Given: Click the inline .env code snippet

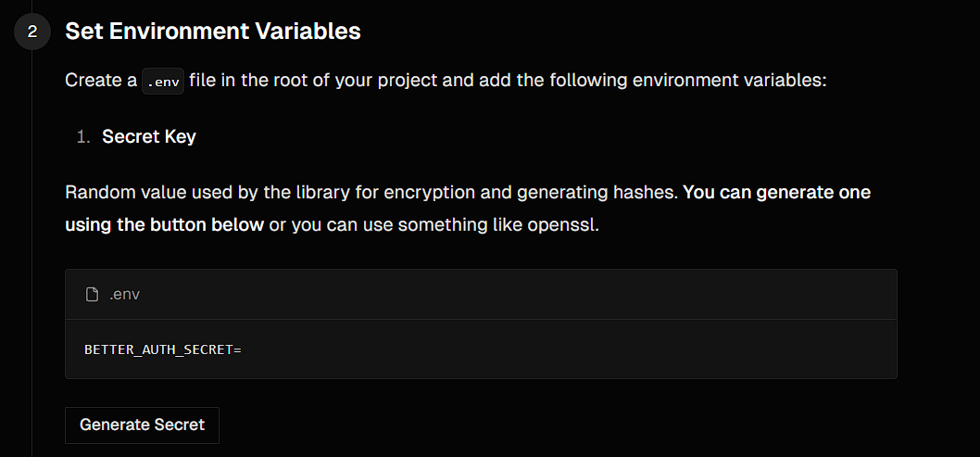Looking at the screenshot, I should pos(164,81).
